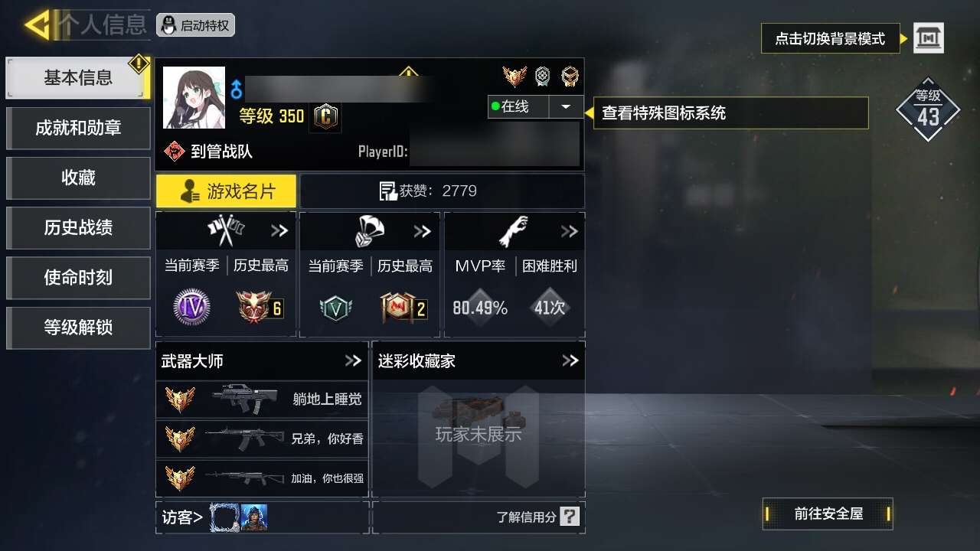This screenshot has height=551, width=980.
Task: Select the 收藏 tab
Action: tap(78, 178)
